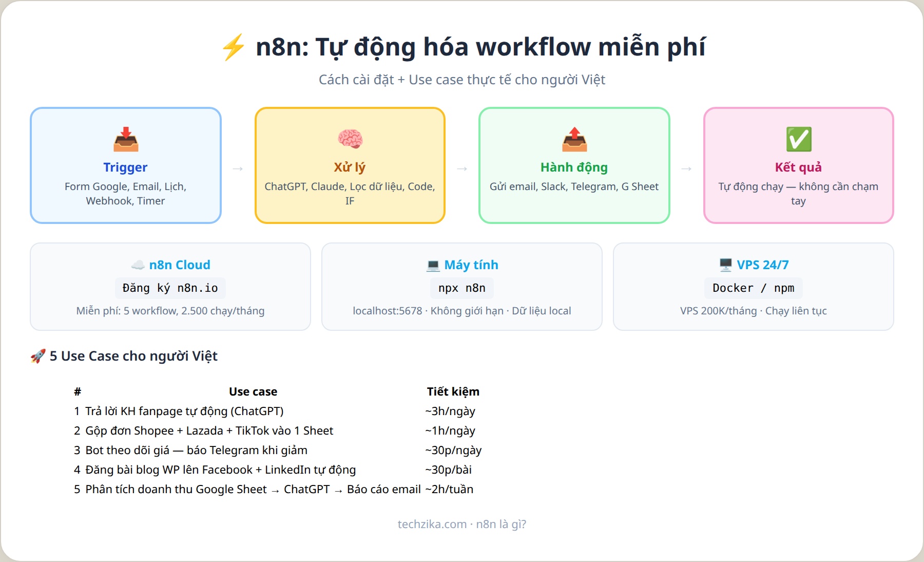
Task: Click the 'Đăng ký n8n.io' code snippet
Action: tap(170, 288)
